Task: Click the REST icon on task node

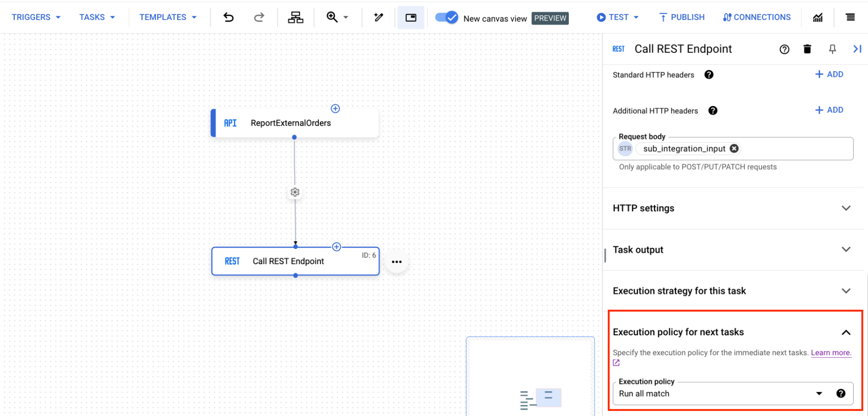Action: (232, 261)
